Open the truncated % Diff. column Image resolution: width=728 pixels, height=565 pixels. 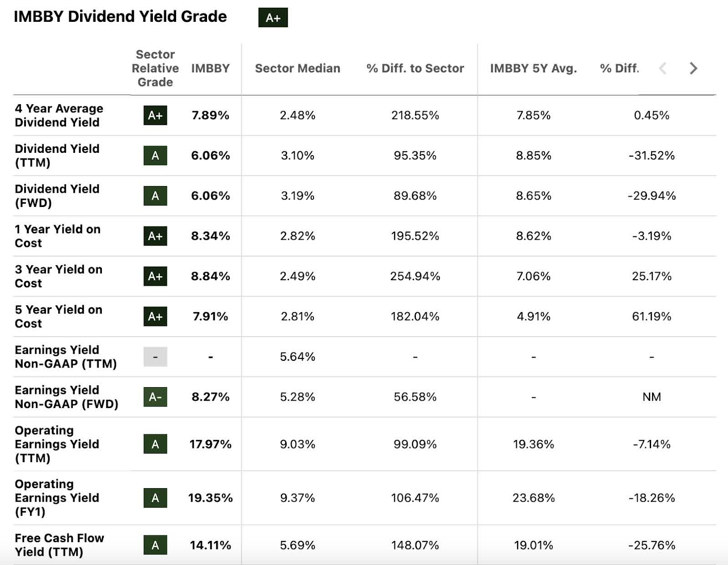[x=620, y=68]
